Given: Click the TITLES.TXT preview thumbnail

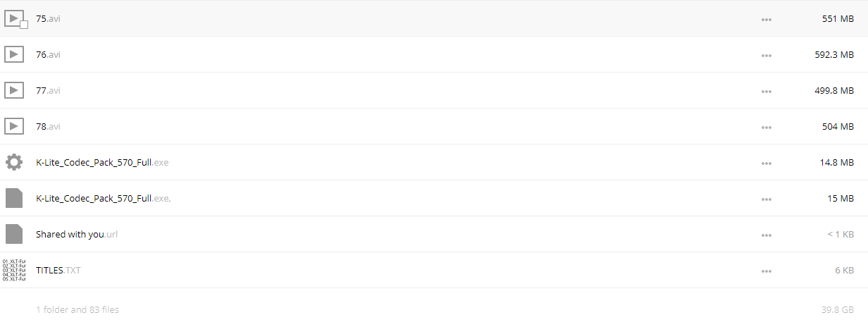Looking at the screenshot, I should click(x=14, y=270).
